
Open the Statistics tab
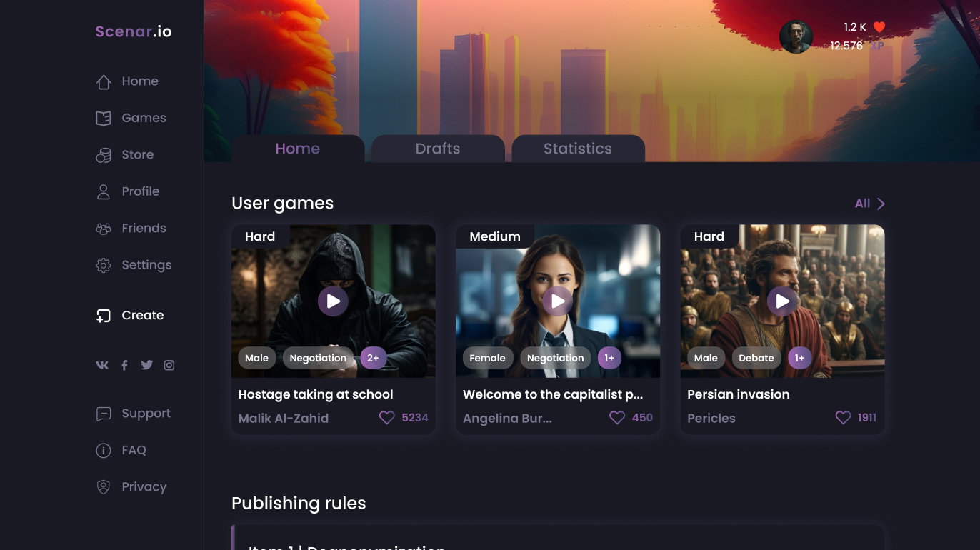[577, 149]
